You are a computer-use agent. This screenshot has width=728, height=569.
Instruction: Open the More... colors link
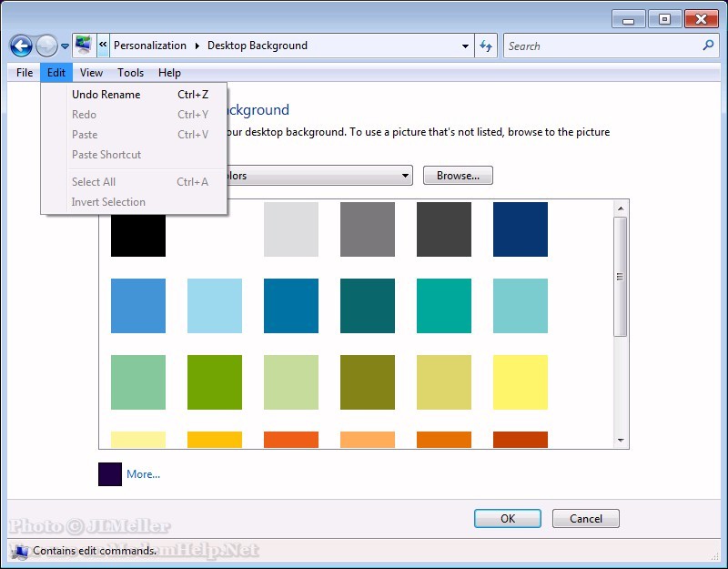point(143,474)
